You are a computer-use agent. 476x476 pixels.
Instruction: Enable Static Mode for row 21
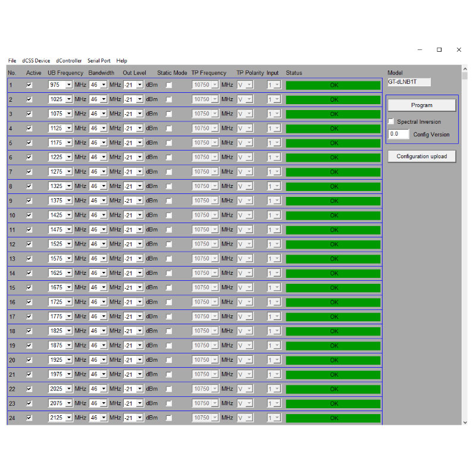[169, 375]
